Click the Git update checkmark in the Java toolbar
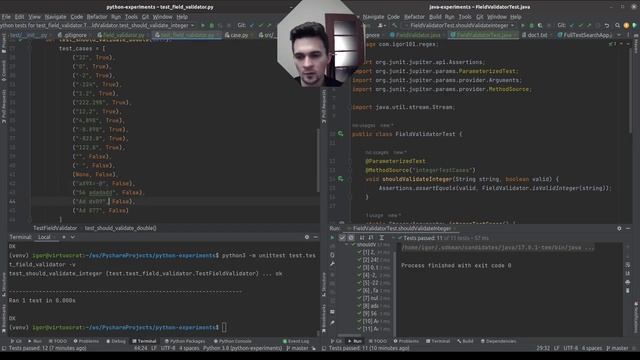This screenshot has width=640, height=360. point(571,25)
